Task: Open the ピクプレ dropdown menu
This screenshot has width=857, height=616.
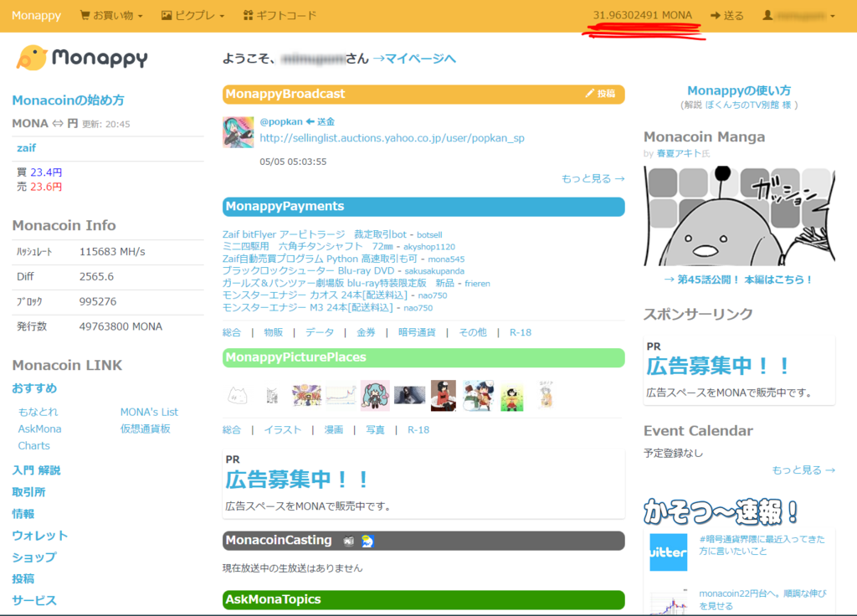Action: (193, 15)
